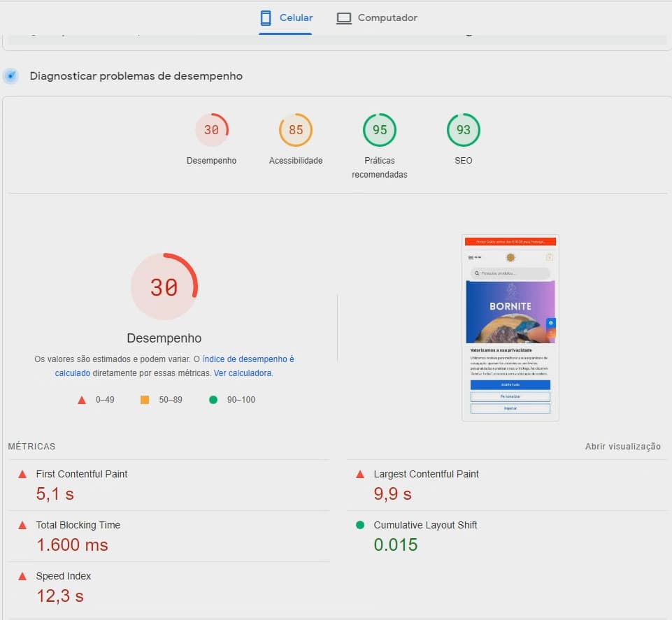Screen dimensions: 672x620
Task: Click the Abrir visualização link
Action: (x=622, y=446)
